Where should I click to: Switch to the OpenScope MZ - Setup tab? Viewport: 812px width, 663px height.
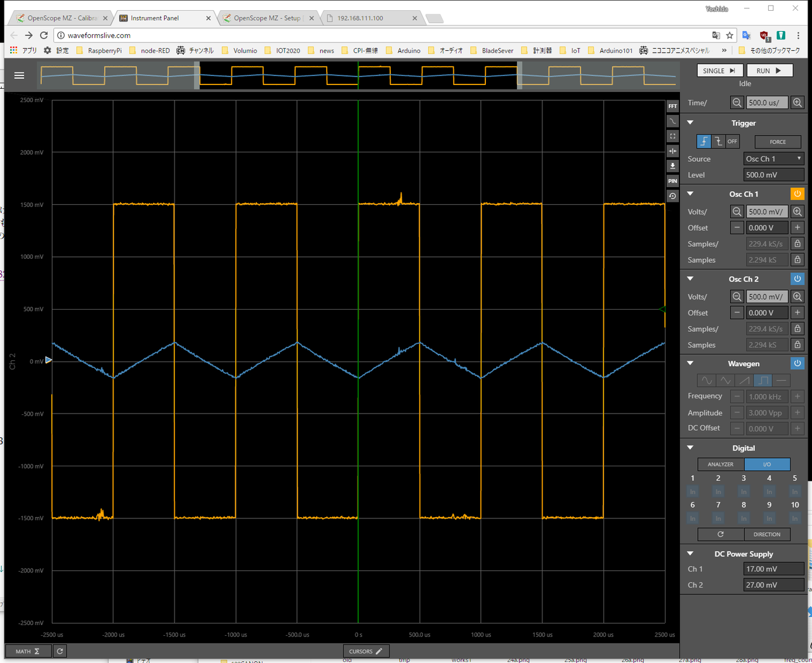pos(266,18)
